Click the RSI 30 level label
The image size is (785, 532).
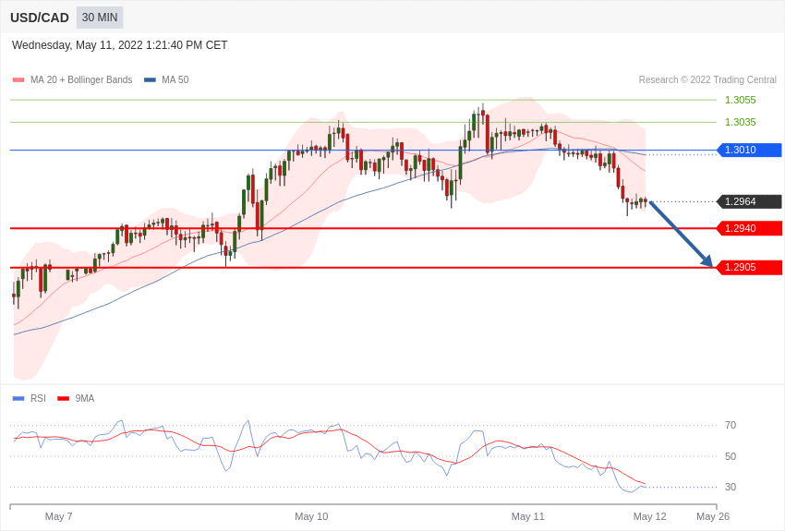click(x=731, y=487)
